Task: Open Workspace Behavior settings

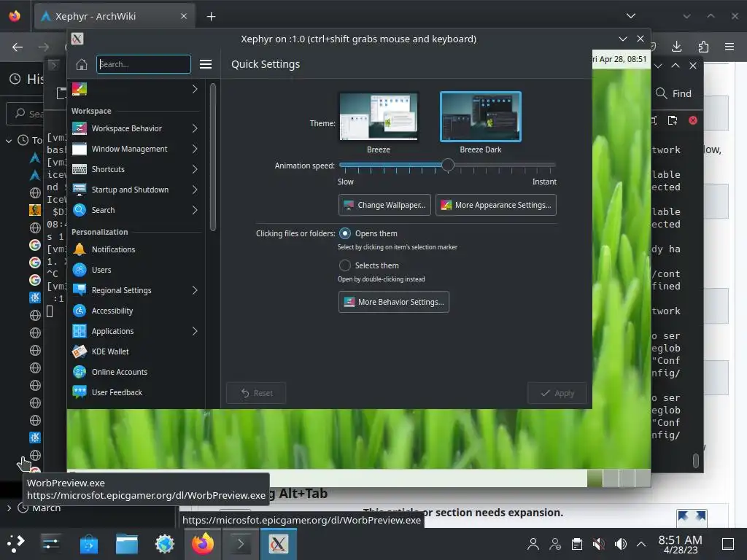Action: [135, 128]
